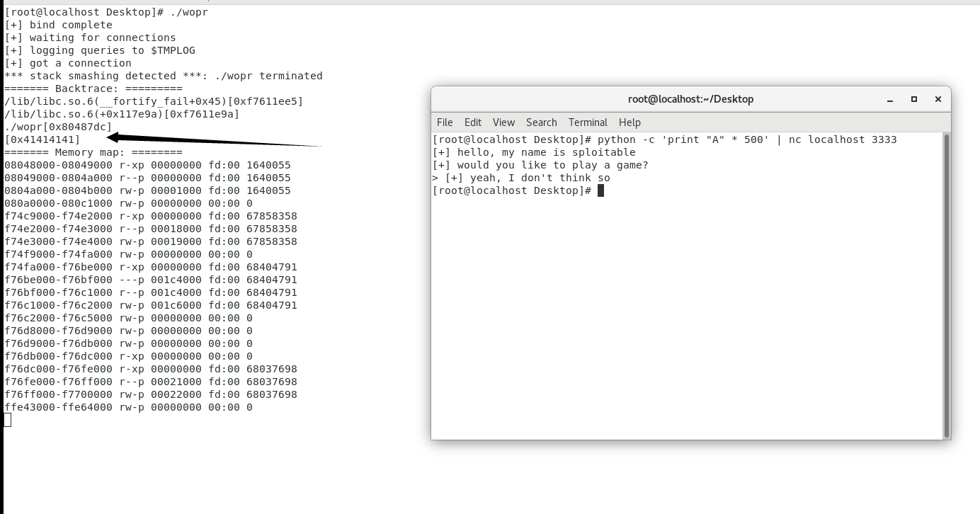Click memory map row 'f74e2000-f74e3000'

[x=151, y=229]
